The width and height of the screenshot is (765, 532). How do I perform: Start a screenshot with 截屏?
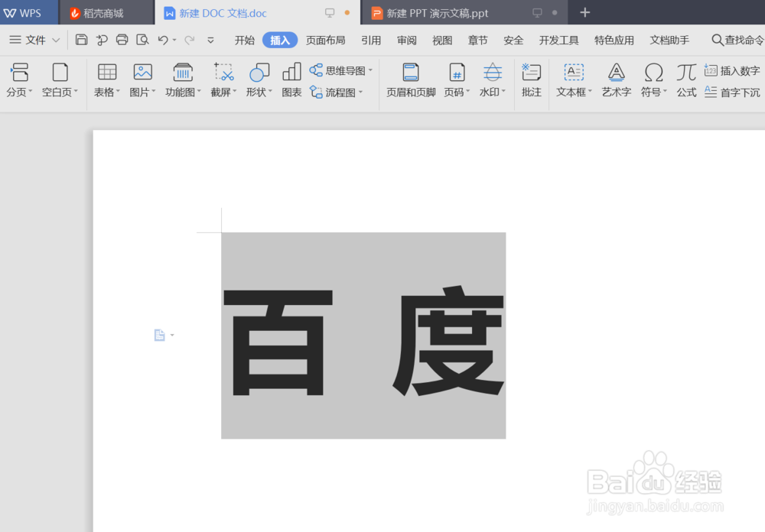click(223, 79)
